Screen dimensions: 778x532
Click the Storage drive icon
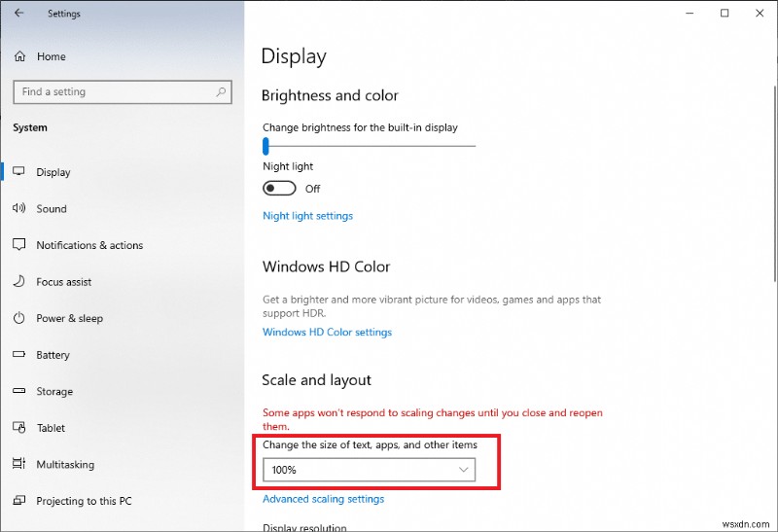[18, 391]
